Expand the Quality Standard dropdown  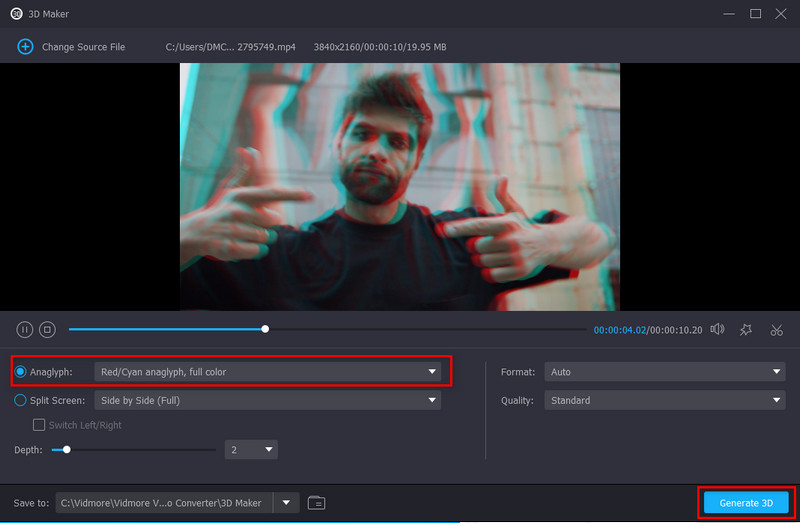tap(664, 400)
